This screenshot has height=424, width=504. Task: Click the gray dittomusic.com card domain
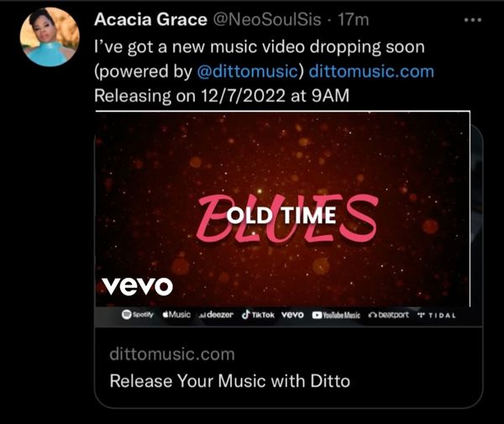coord(172,354)
